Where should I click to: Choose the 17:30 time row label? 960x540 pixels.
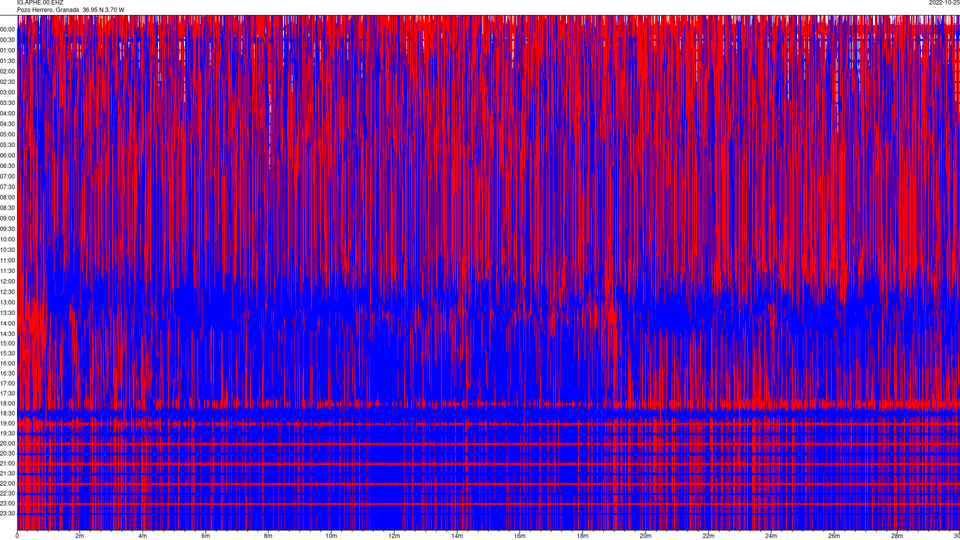7,394
